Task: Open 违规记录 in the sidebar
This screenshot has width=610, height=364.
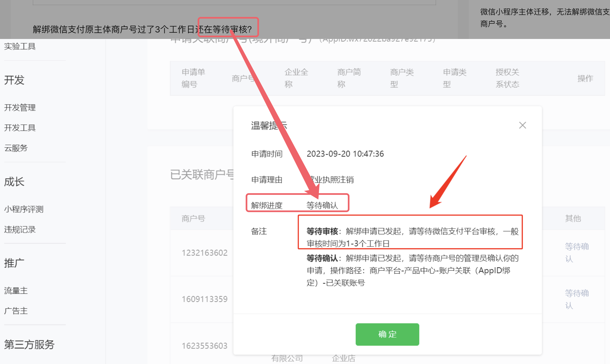Action: [x=20, y=230]
